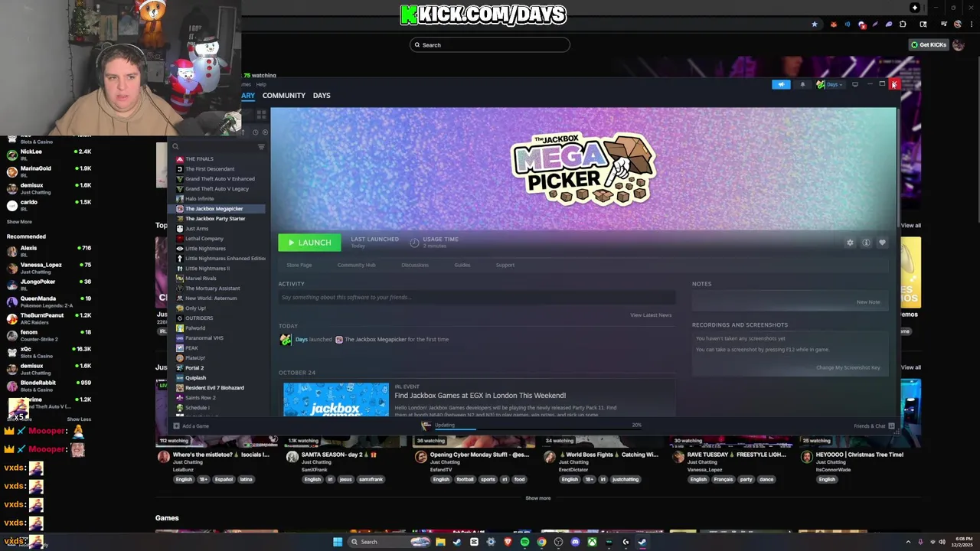Open the Support tab

[x=505, y=265]
